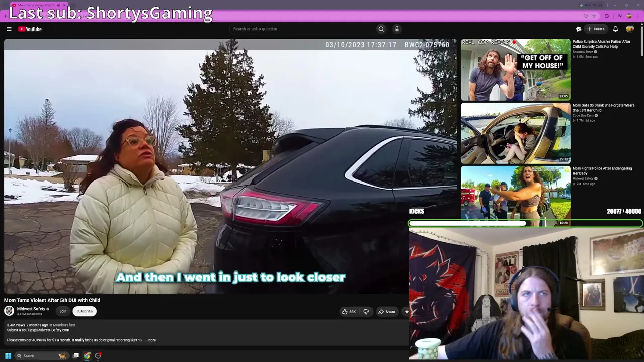Like the video with thumbs up

(349, 312)
